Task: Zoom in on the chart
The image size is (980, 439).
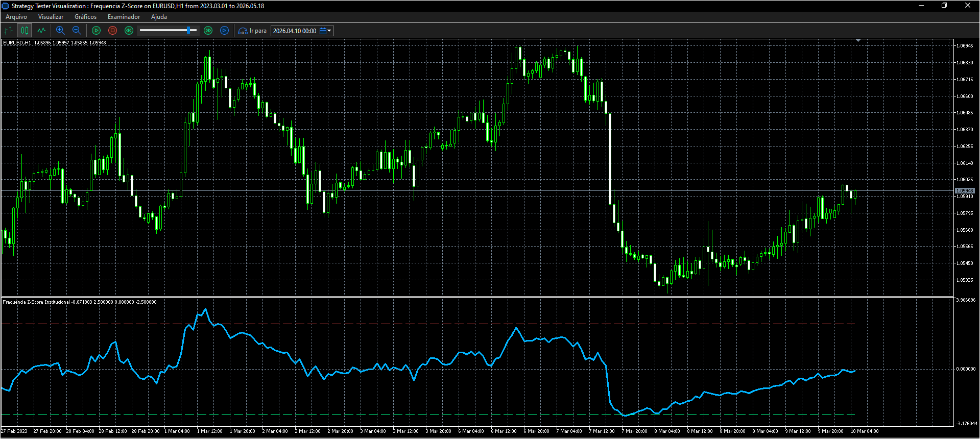Action: pos(60,31)
